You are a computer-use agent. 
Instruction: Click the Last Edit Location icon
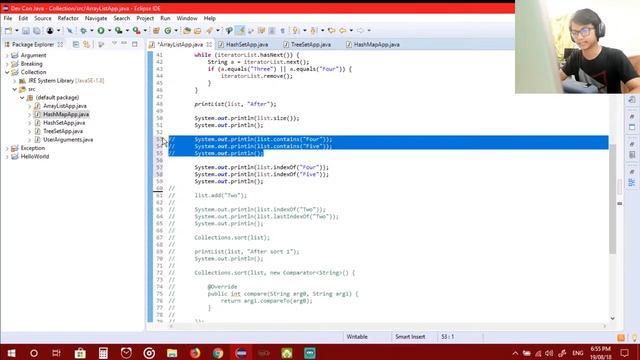coord(331,30)
